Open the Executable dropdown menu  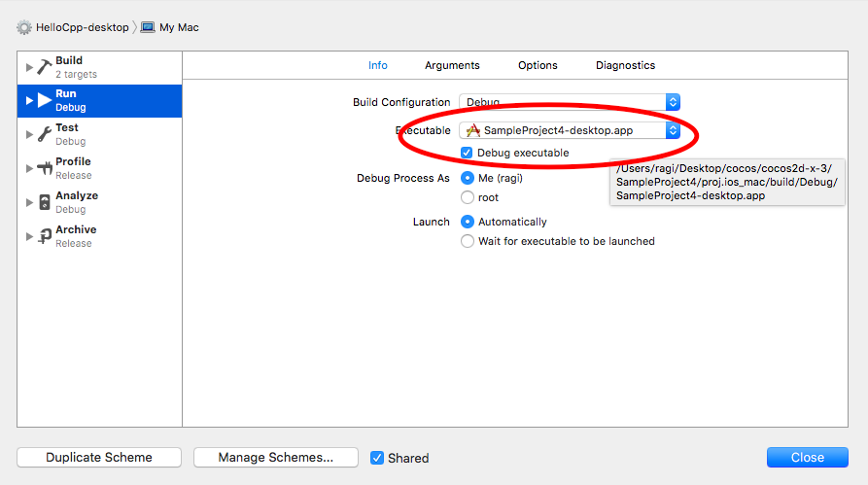point(570,130)
